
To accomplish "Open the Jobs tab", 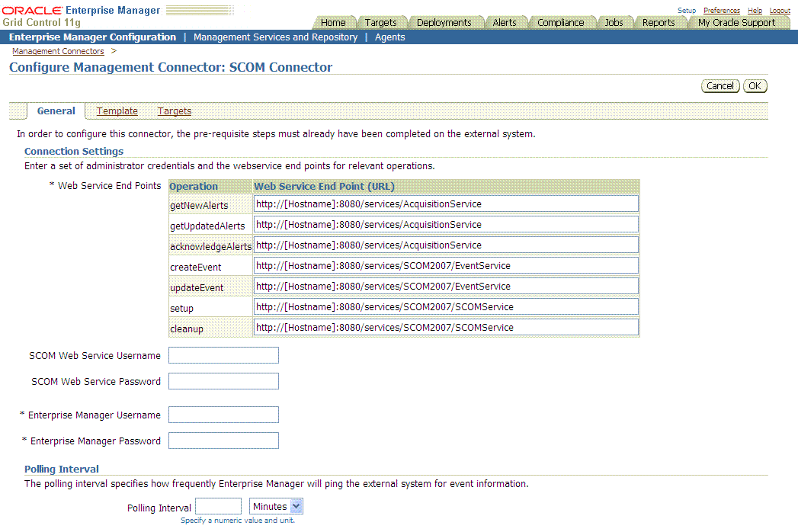I will tap(614, 22).
